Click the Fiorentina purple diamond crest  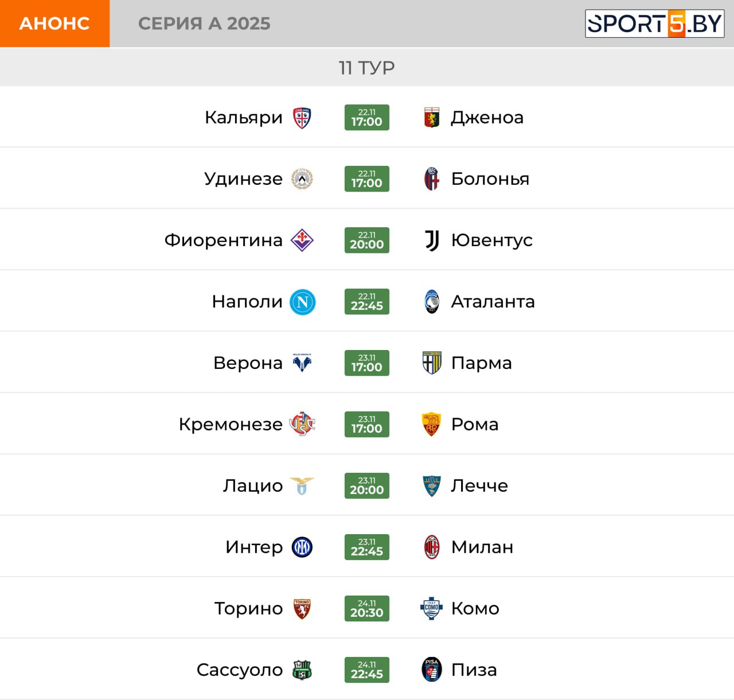[302, 240]
